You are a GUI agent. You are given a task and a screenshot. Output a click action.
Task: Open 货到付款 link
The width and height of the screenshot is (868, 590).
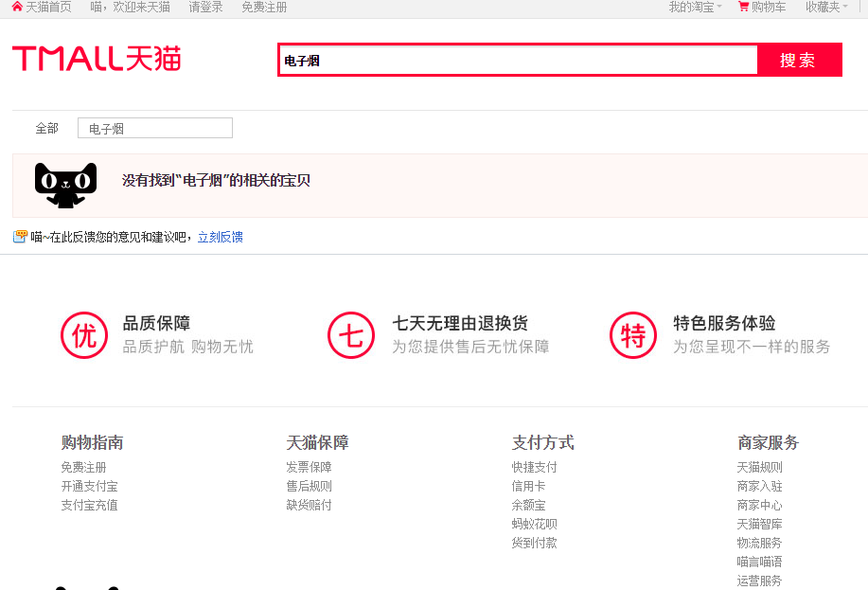tap(534, 543)
